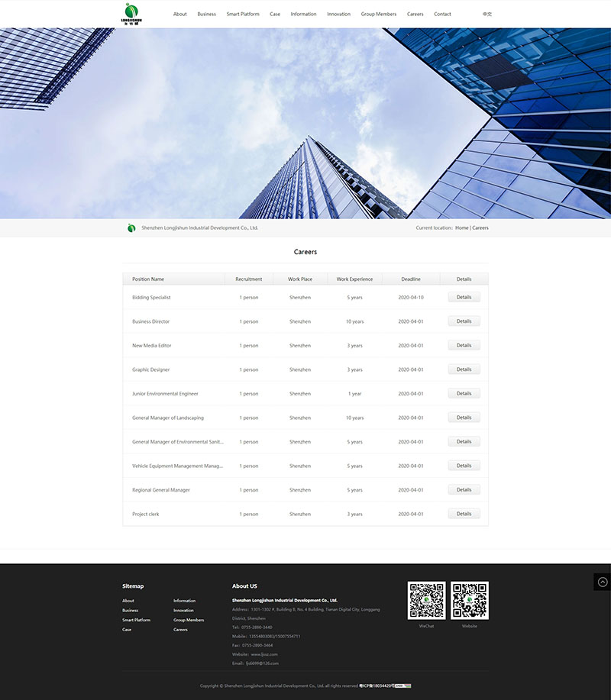Open Details for Regional General Manager
Viewport: 611px width, 700px height.
click(x=464, y=490)
